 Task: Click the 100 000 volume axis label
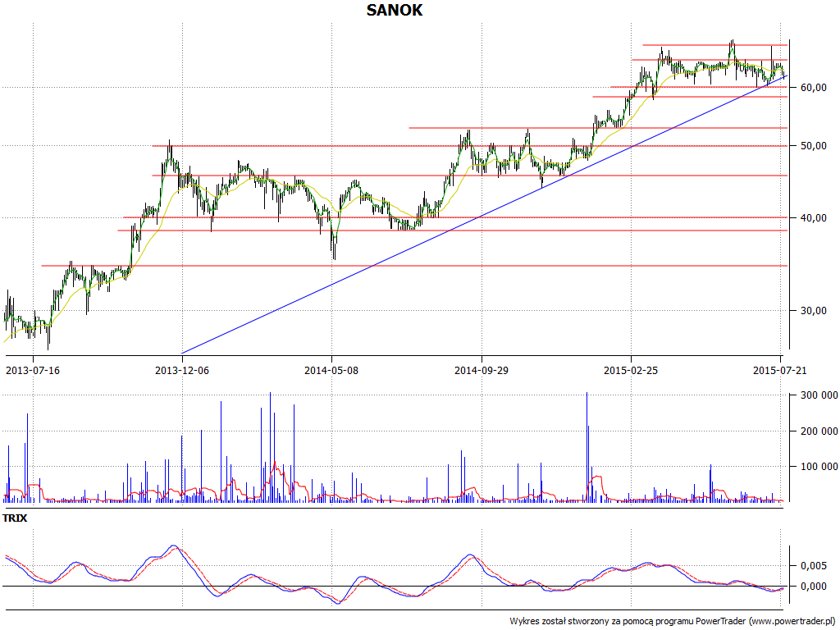[x=819, y=467]
